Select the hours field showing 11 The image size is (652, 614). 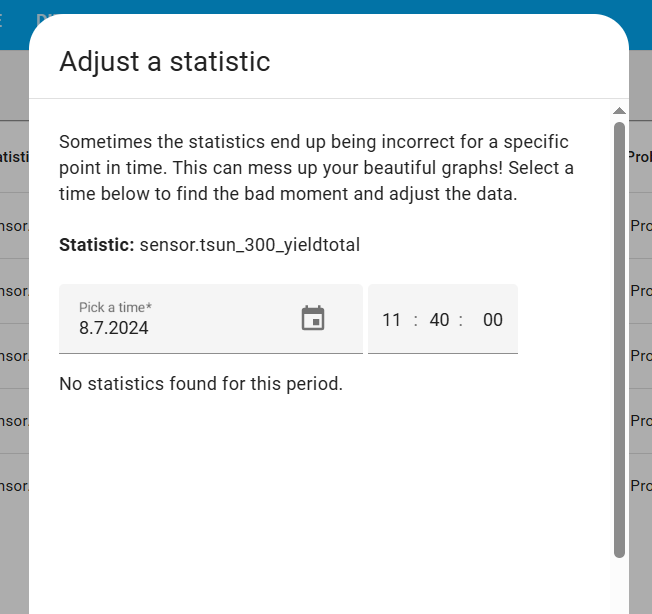391,320
